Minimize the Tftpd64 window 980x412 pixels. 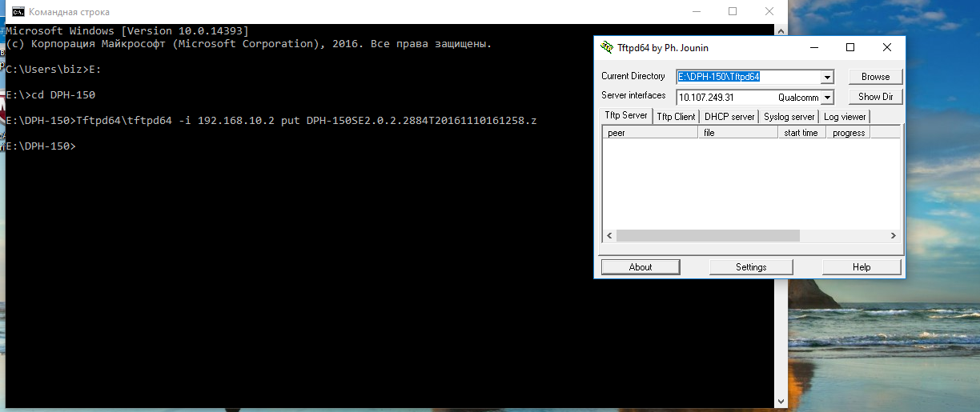pos(813,48)
